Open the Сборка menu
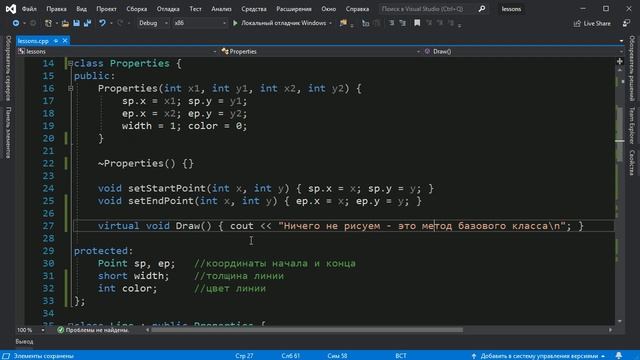 (136, 9)
